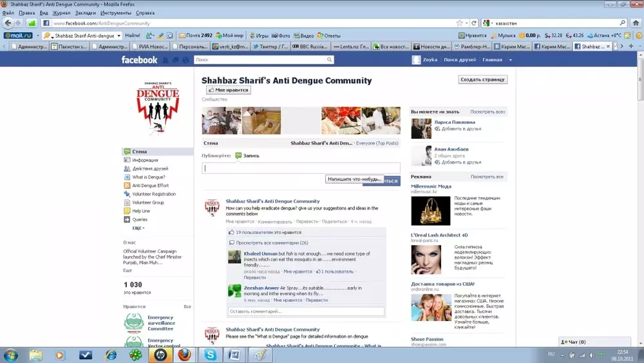Open the Anti Dengue Effort sidebar page
Screen dimensions: 644x363
point(150,186)
